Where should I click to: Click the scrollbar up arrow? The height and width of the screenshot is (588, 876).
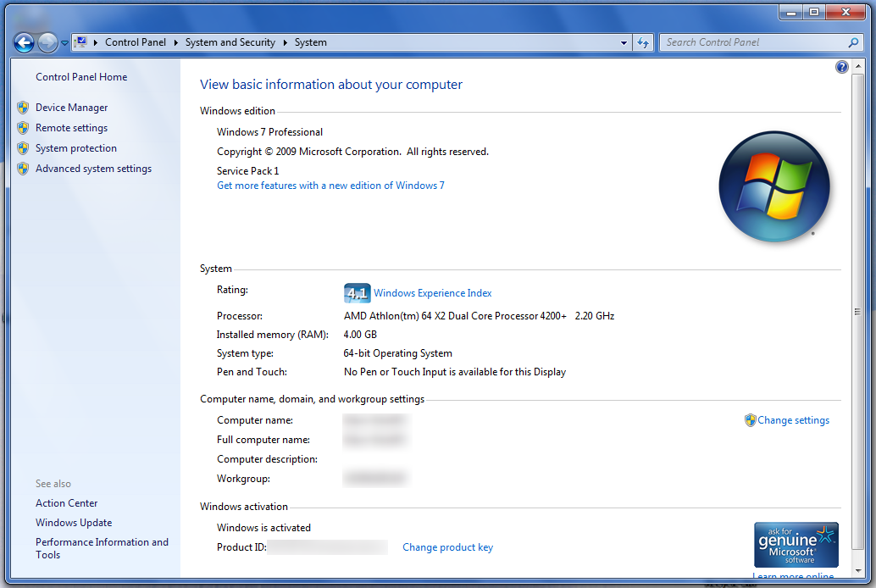pyautogui.click(x=857, y=67)
